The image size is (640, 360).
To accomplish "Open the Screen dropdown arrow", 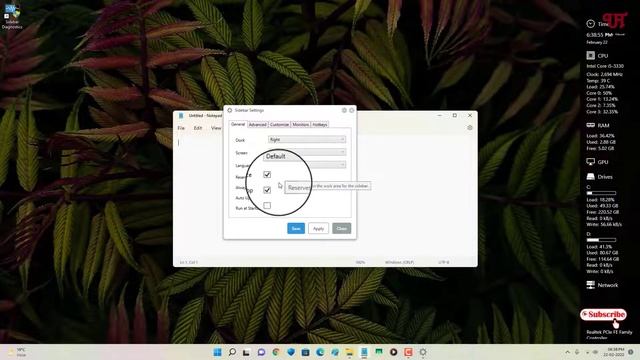I will [x=342, y=152].
